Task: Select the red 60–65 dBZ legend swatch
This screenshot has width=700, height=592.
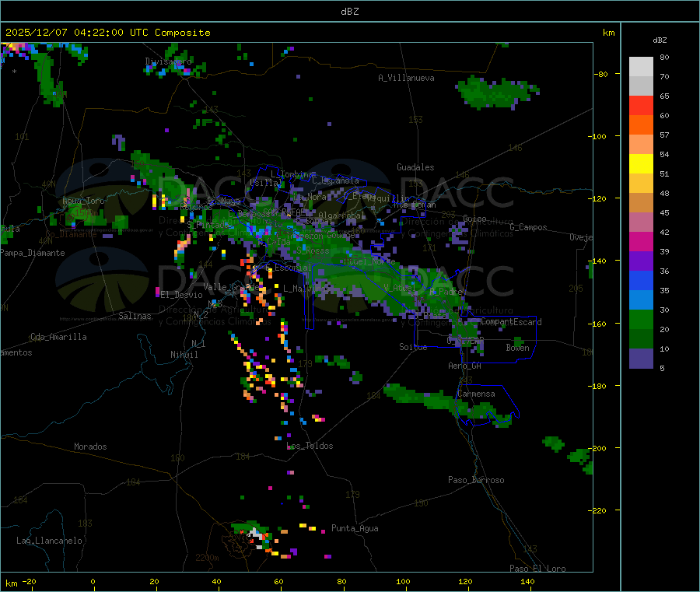Action: tap(641, 105)
